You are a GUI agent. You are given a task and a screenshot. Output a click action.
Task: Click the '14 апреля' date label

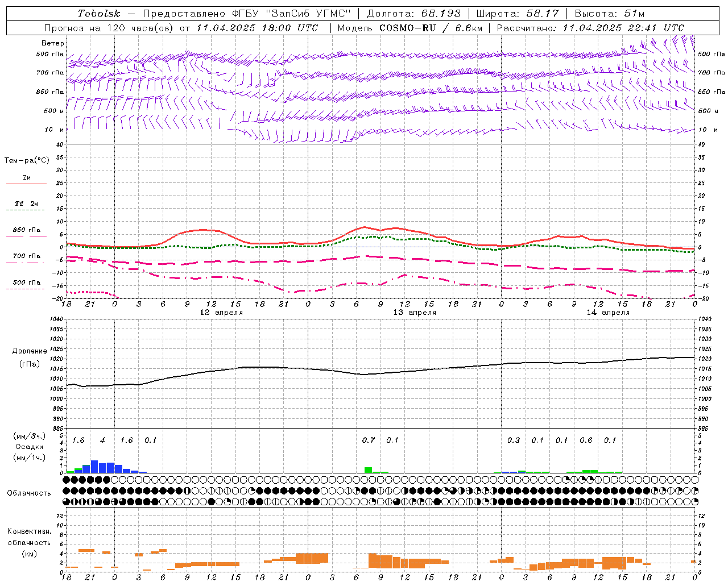608,313
